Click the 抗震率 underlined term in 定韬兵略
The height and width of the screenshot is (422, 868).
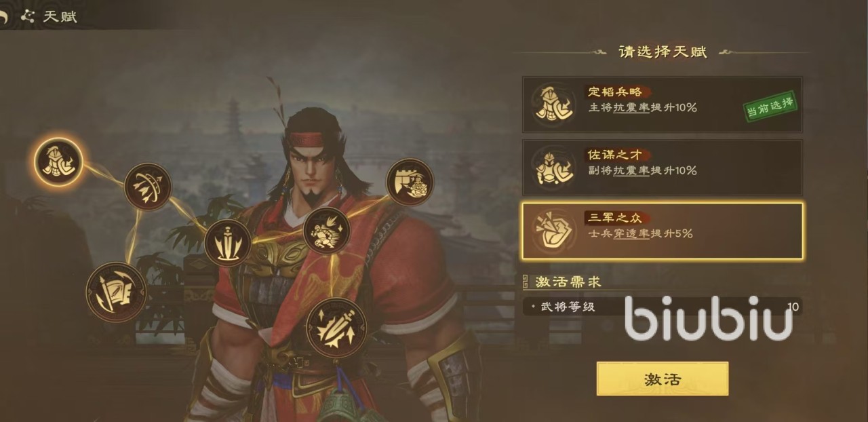[x=631, y=107]
